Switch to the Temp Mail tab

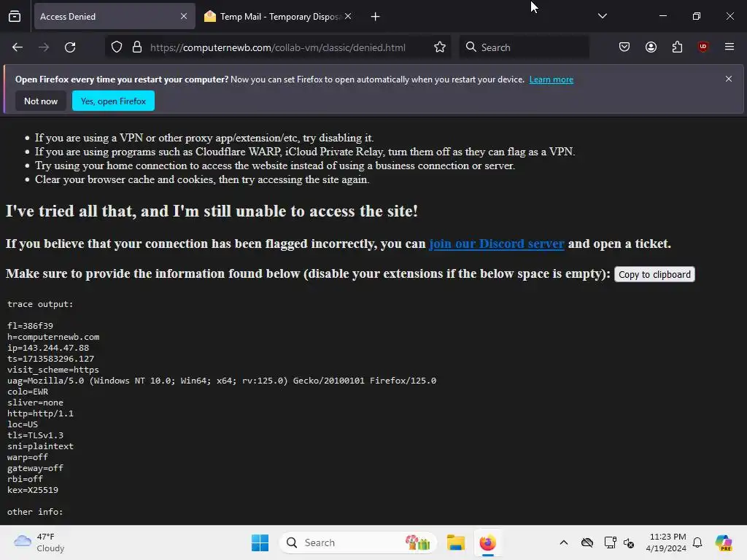tap(278, 16)
